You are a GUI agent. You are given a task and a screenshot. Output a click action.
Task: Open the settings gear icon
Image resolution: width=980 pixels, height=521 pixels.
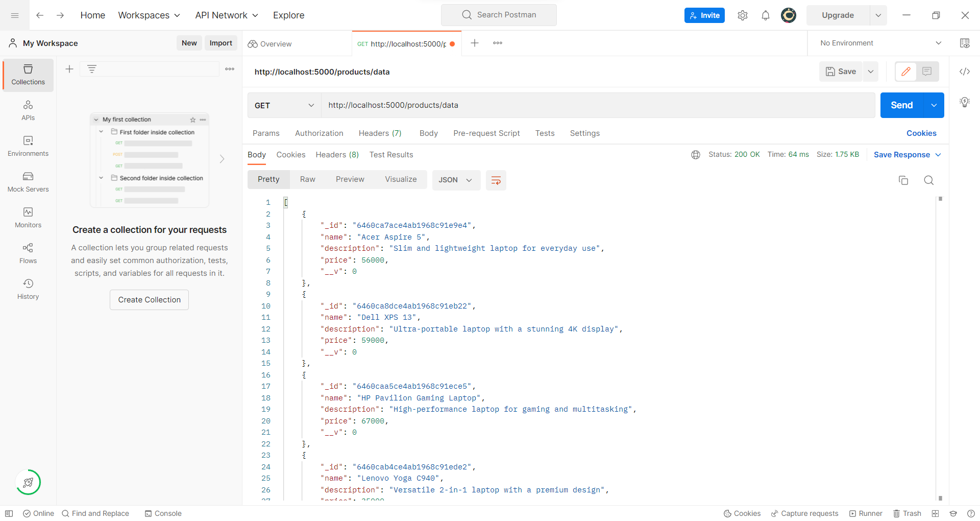tap(743, 15)
